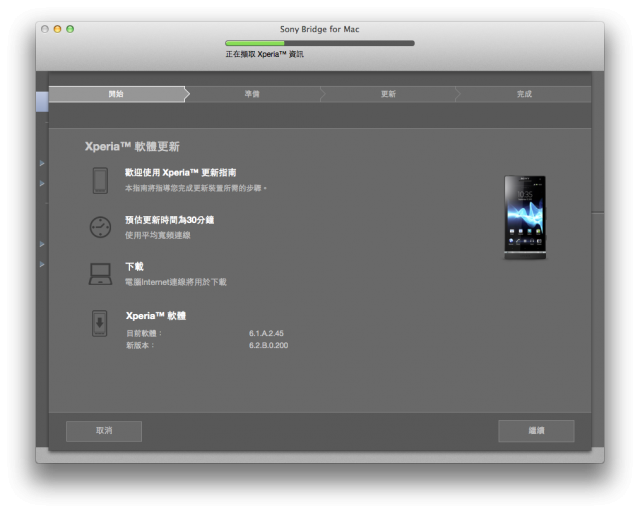Click the Xperia phone image
640x513 pixels.
[525, 218]
